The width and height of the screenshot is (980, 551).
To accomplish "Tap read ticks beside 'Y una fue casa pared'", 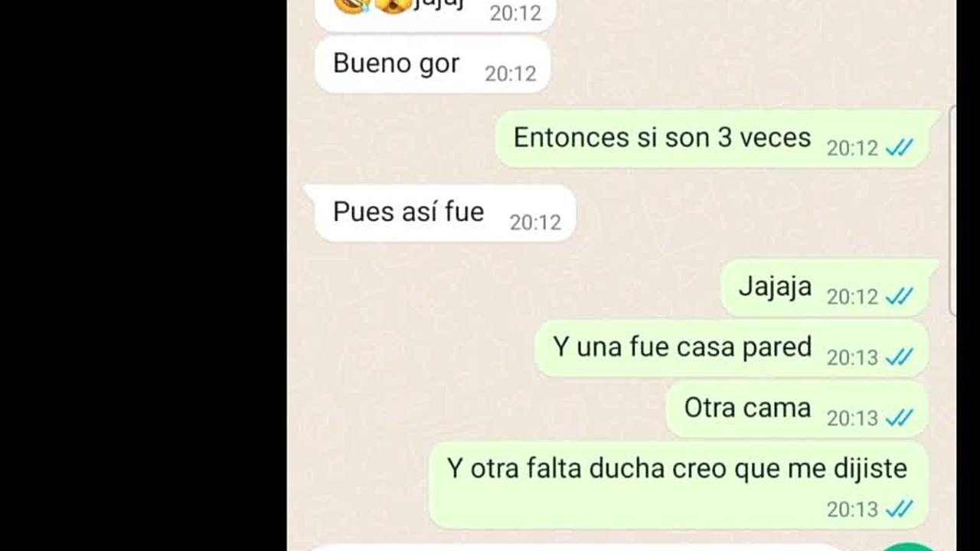I will coord(899,357).
